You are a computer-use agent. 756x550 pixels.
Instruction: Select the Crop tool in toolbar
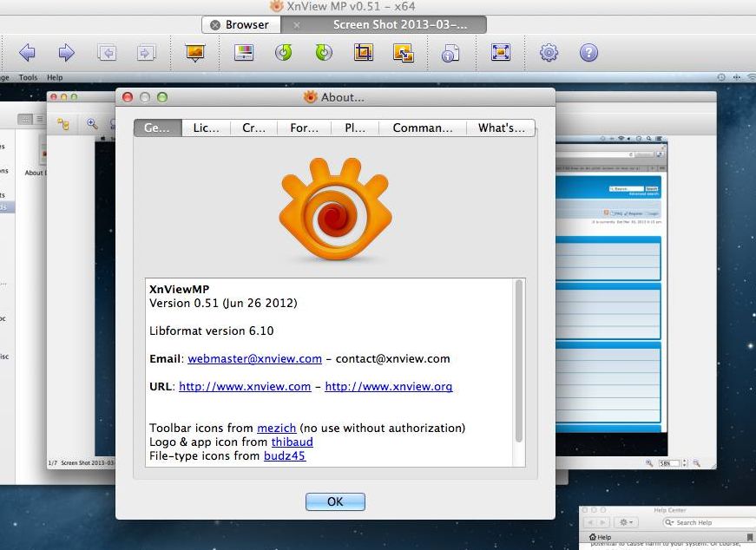(x=364, y=52)
